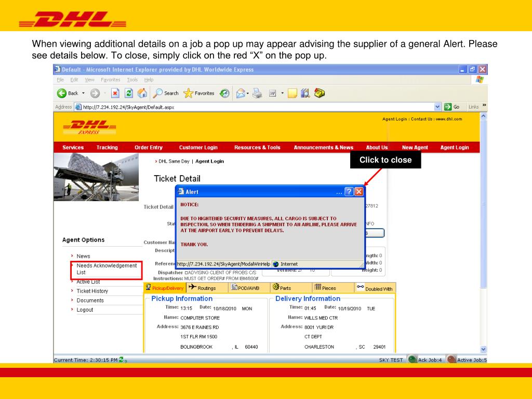Screen dimensions: 532x399
Task: Click the DHL Same Day breadcrumb
Action: (x=174, y=161)
